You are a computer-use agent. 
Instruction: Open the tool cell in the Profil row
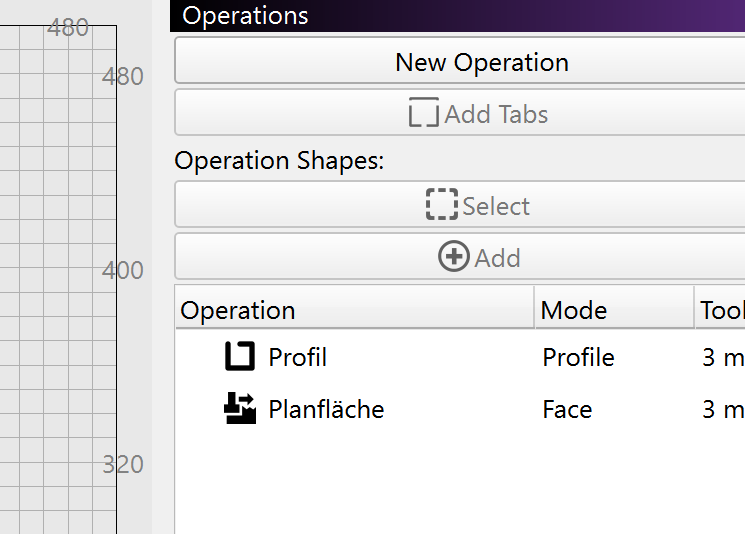tap(722, 357)
